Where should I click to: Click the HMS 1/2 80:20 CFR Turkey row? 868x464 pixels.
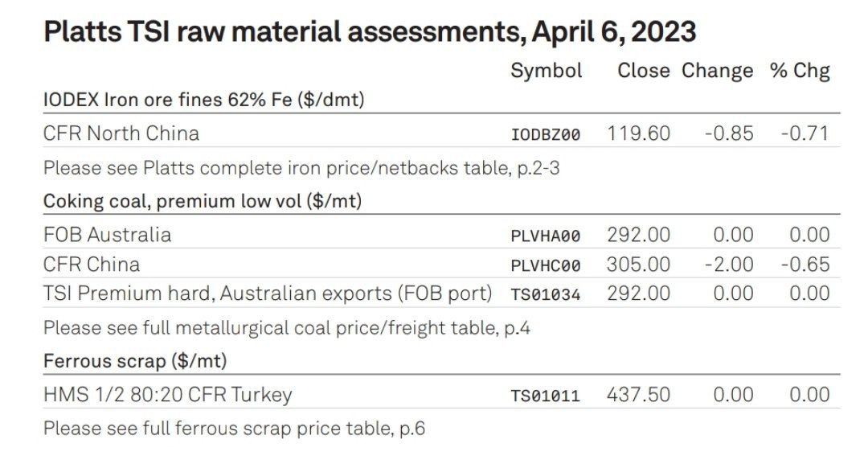[x=441, y=395]
